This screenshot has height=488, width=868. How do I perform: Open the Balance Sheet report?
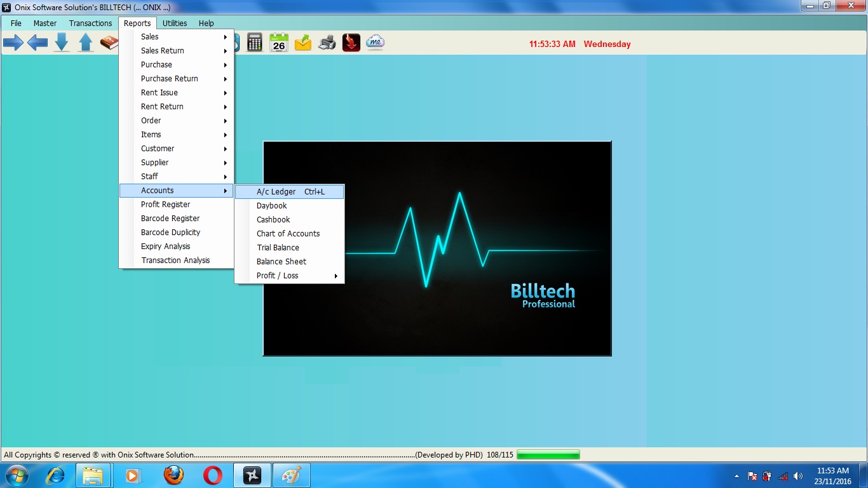pos(290,262)
